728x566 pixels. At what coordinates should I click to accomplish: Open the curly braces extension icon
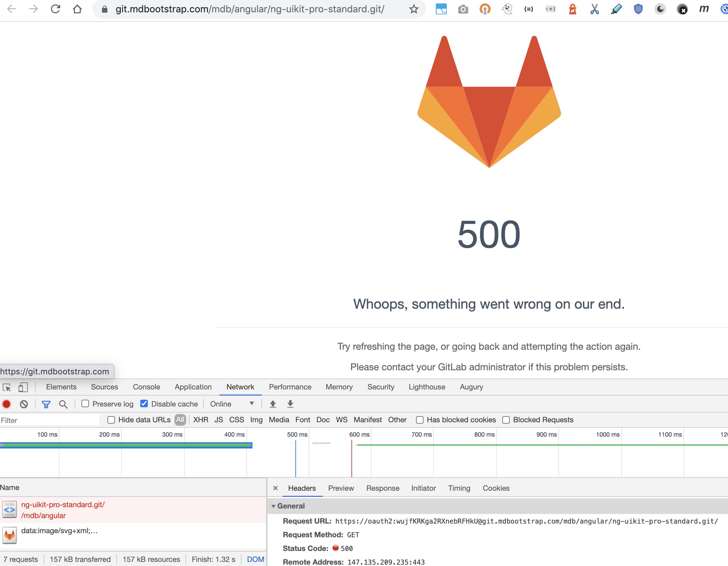tap(529, 9)
